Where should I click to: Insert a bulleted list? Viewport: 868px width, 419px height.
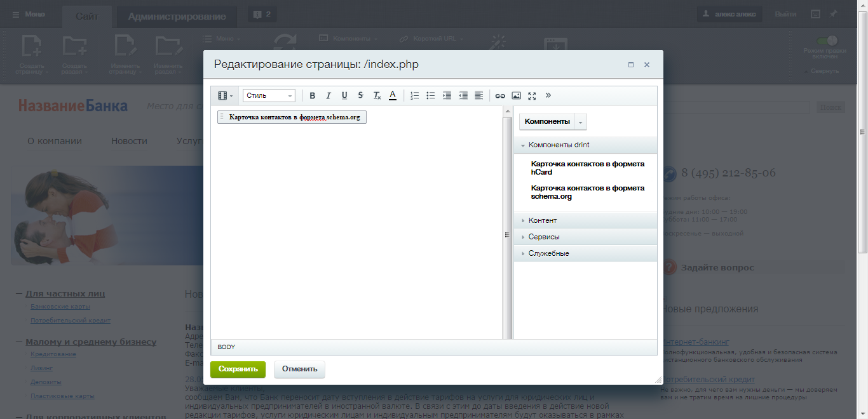[x=431, y=96]
